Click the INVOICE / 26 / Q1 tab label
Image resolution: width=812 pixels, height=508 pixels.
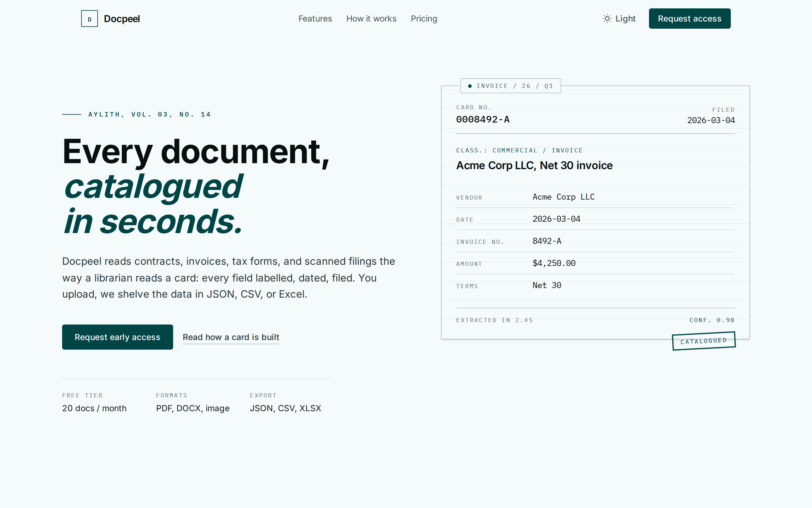pos(515,86)
